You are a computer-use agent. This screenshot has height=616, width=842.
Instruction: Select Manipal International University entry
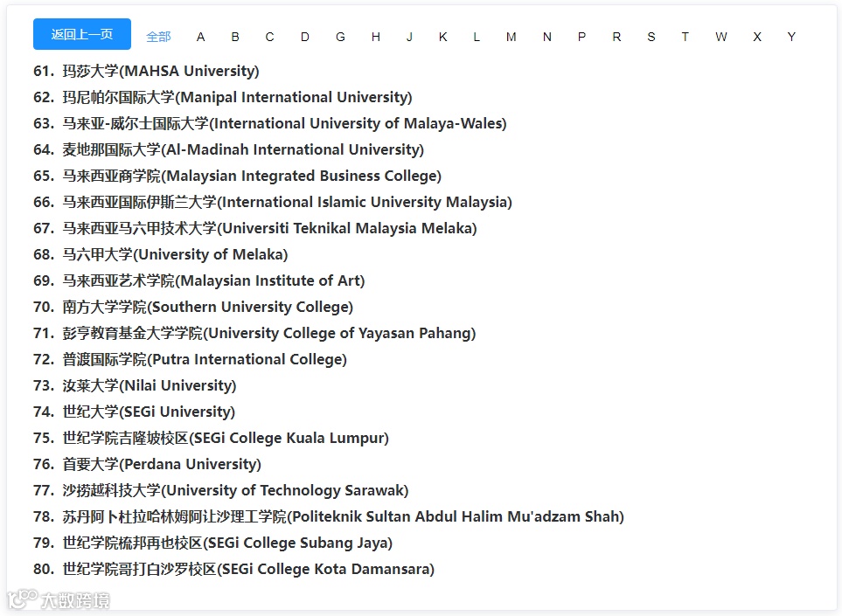click(223, 97)
